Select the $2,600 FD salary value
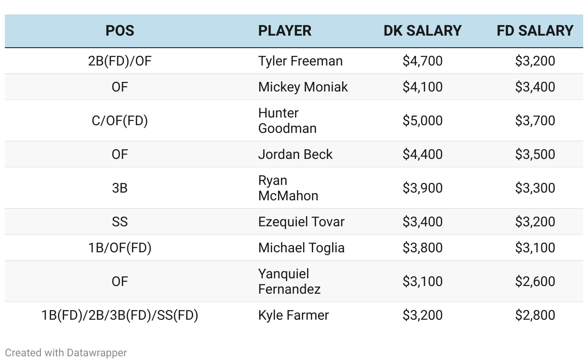 pyautogui.click(x=535, y=282)
